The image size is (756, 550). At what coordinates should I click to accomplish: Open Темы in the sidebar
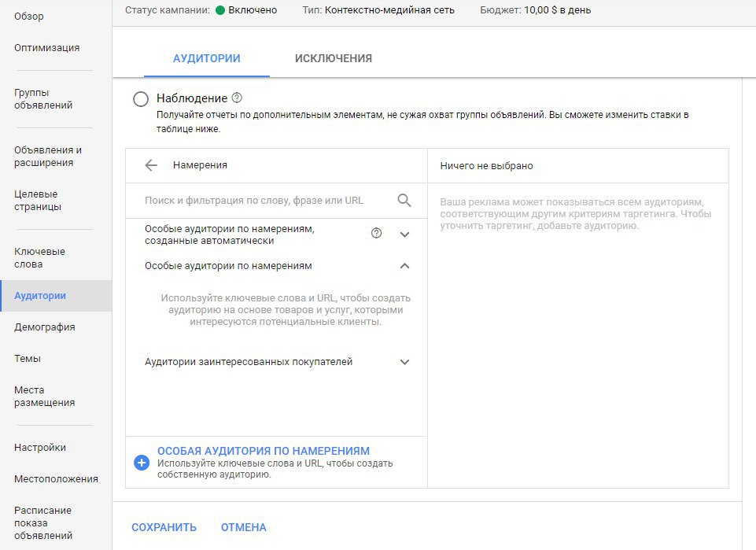click(x=28, y=358)
